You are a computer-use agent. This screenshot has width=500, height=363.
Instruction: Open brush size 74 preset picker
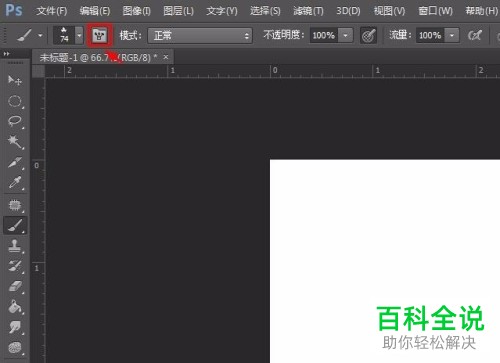point(64,35)
